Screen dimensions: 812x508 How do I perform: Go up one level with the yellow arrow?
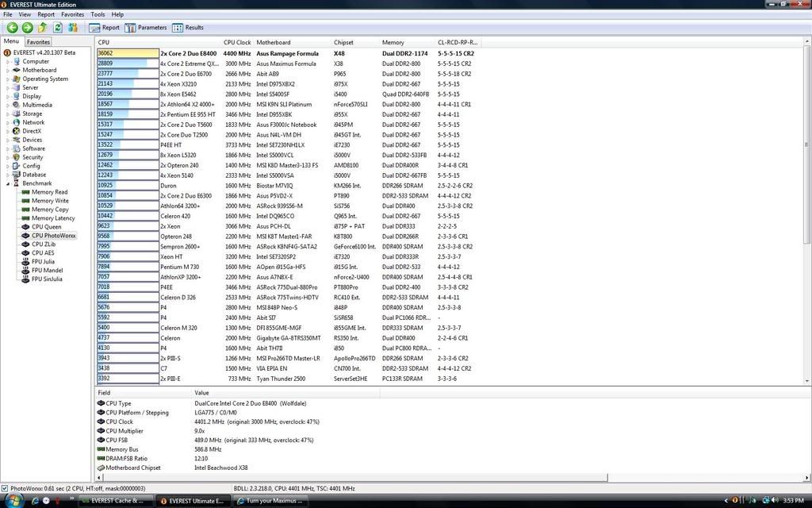pyautogui.click(x=43, y=28)
